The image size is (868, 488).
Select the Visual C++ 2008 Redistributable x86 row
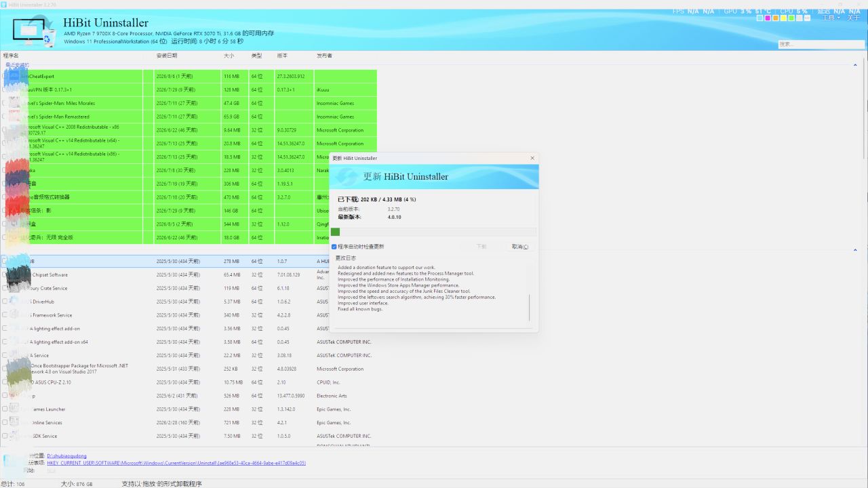tap(189, 130)
